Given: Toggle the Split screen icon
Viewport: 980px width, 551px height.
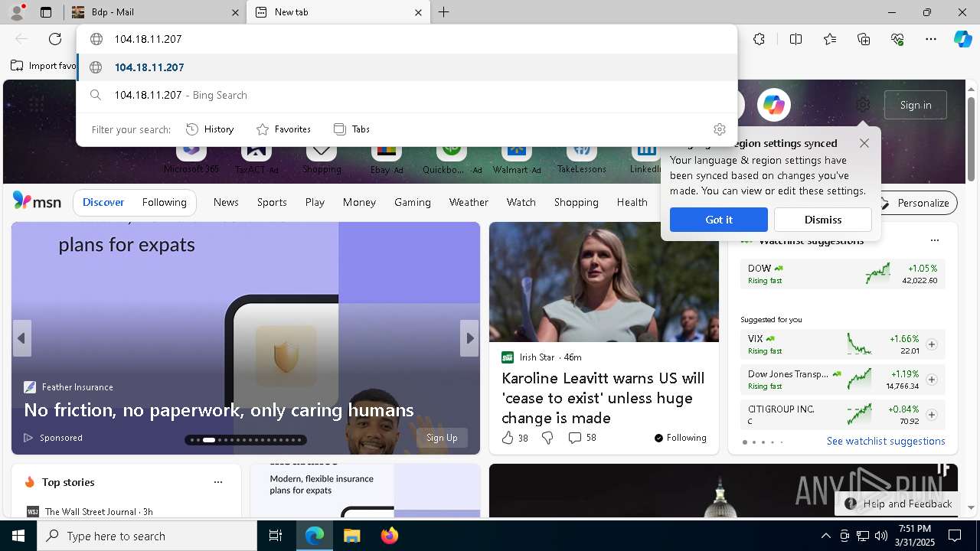Looking at the screenshot, I should (795, 39).
